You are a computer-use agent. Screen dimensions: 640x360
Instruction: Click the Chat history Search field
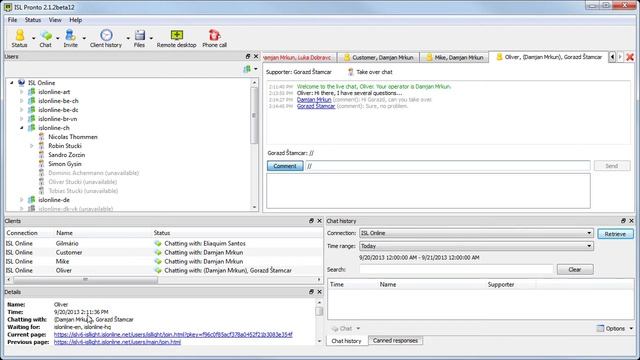pyautogui.click(x=456, y=269)
